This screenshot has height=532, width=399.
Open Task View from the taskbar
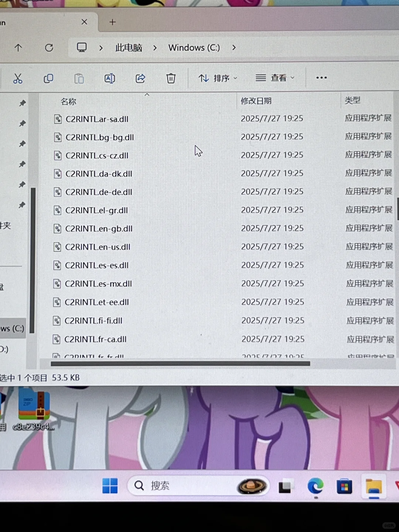pos(285,487)
